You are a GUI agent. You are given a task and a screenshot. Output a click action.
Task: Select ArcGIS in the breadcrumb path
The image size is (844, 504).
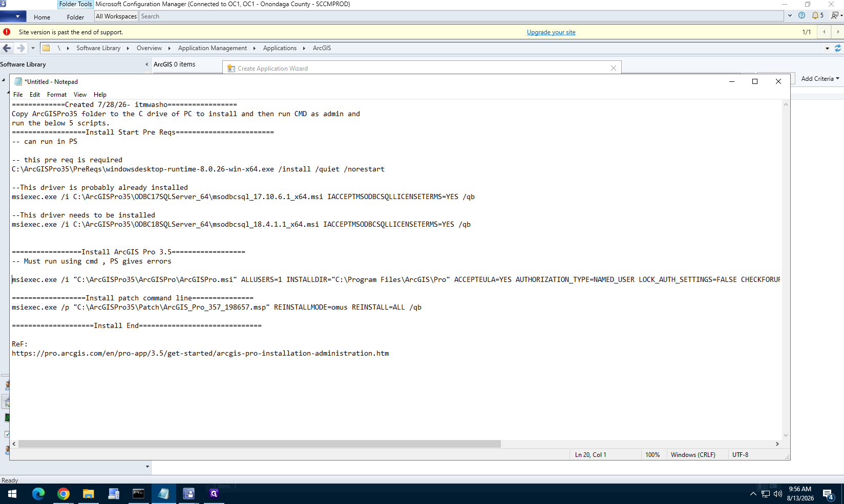point(322,48)
